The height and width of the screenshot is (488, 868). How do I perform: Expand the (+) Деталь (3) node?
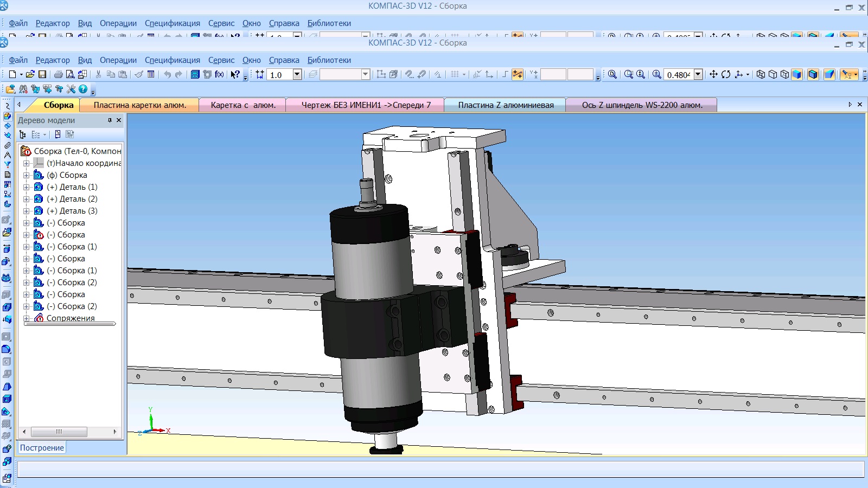[x=26, y=211]
